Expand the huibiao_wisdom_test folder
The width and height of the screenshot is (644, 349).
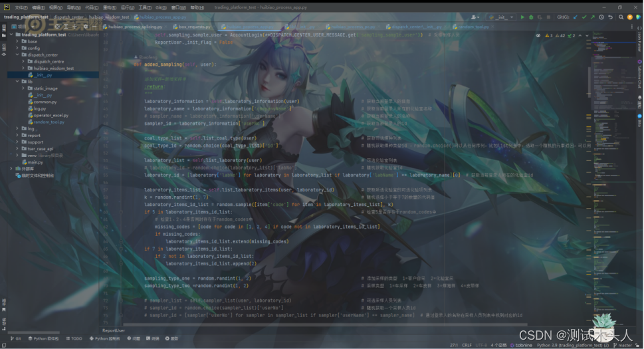(23, 68)
